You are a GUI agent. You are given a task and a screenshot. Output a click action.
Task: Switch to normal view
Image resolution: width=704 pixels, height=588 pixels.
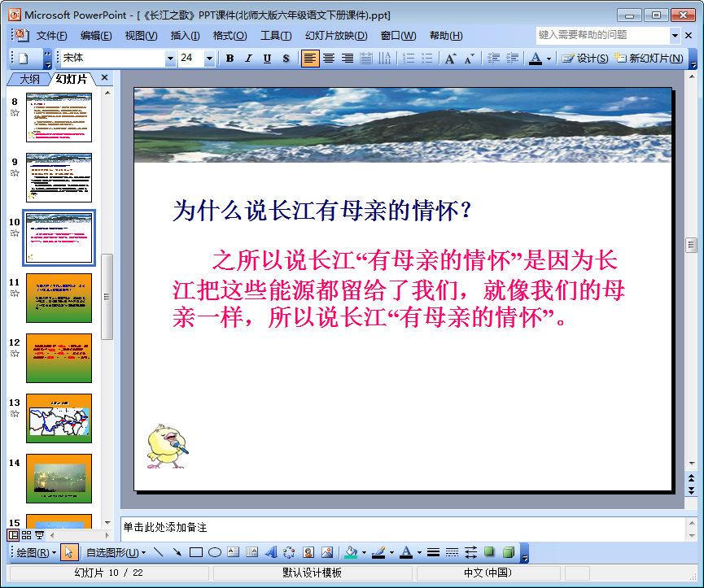(14, 534)
